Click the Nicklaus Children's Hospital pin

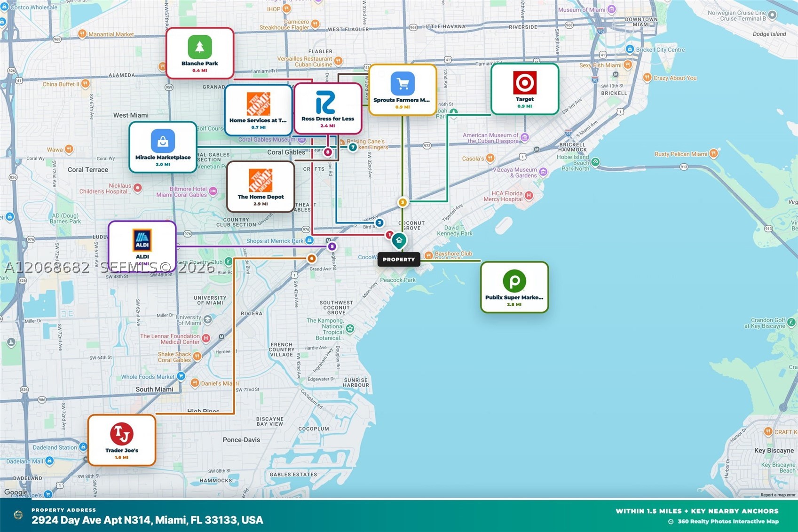click(x=137, y=188)
